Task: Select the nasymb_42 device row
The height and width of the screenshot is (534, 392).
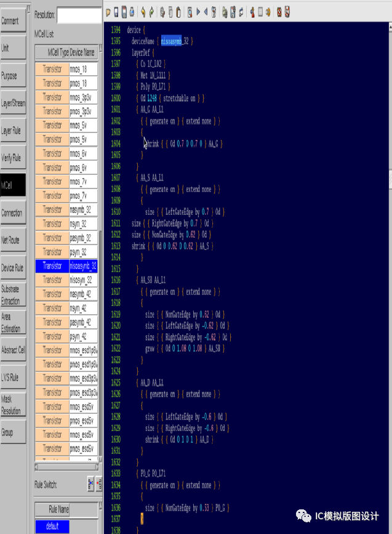Action: [x=66, y=294]
